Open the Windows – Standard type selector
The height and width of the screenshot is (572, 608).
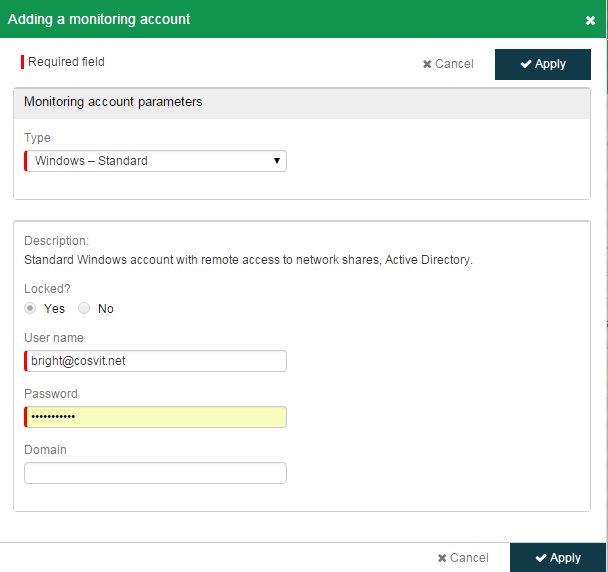click(155, 161)
